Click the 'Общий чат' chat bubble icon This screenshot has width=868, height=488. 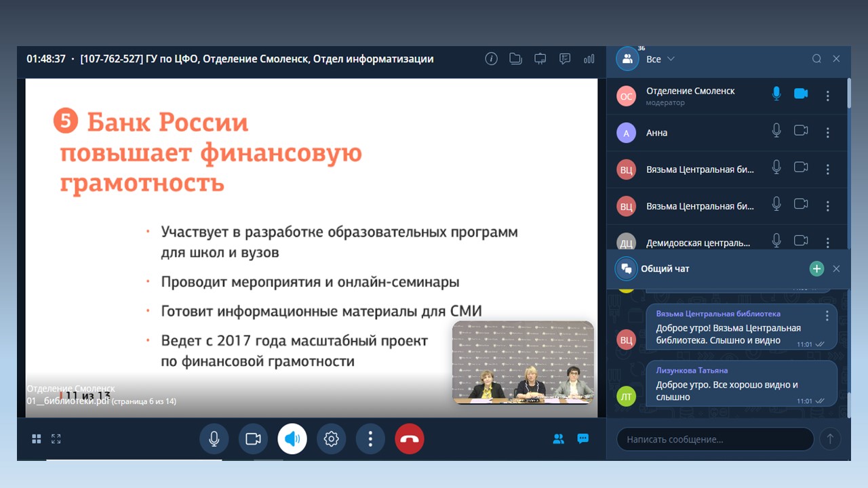[x=626, y=268]
